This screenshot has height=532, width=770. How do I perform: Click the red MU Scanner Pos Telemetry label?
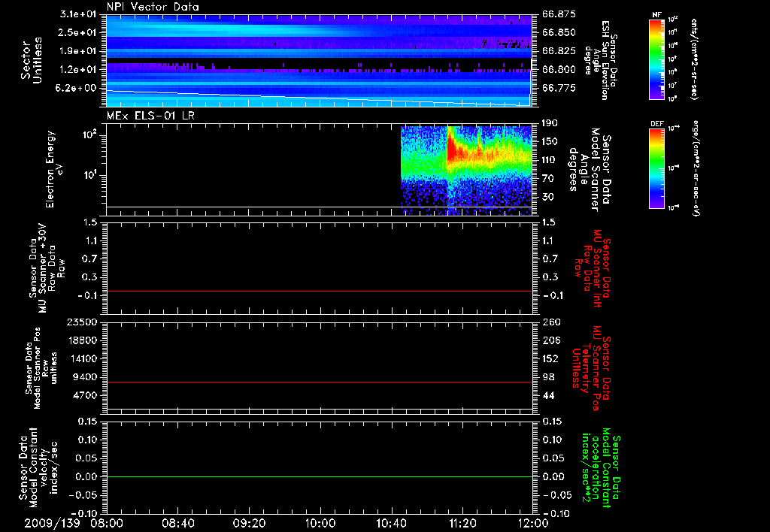point(591,368)
